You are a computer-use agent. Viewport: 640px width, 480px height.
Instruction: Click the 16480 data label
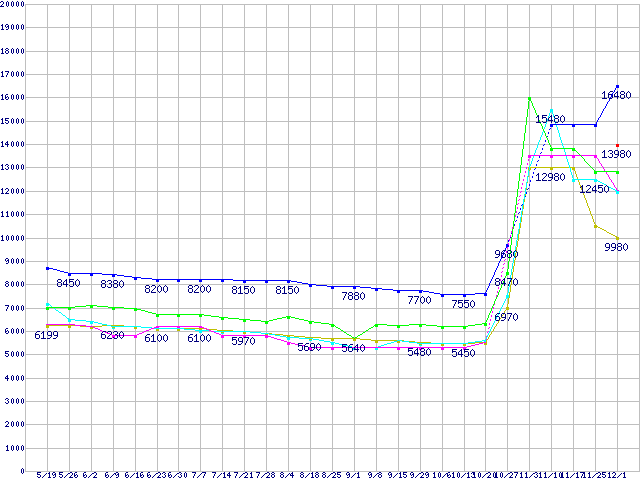pyautogui.click(x=616, y=95)
